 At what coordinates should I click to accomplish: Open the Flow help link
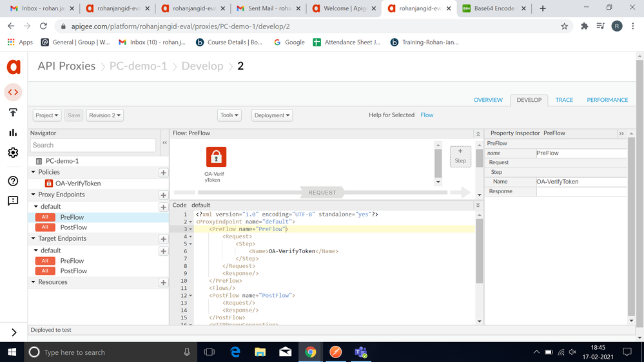[x=427, y=115]
